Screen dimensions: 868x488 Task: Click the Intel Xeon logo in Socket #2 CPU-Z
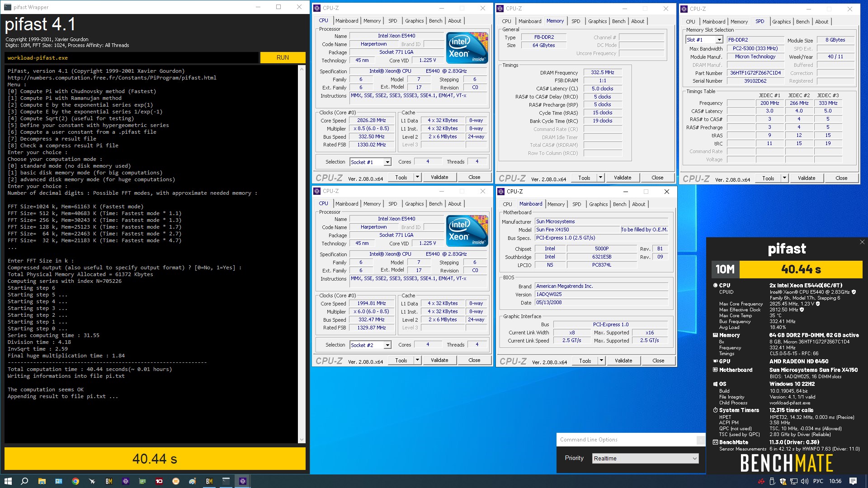pyautogui.click(x=467, y=231)
